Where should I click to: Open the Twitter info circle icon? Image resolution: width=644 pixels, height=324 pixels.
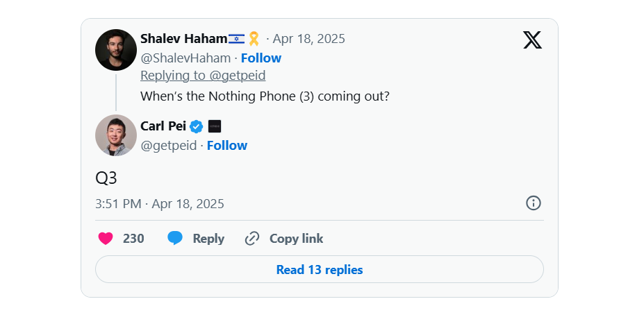coord(533,203)
